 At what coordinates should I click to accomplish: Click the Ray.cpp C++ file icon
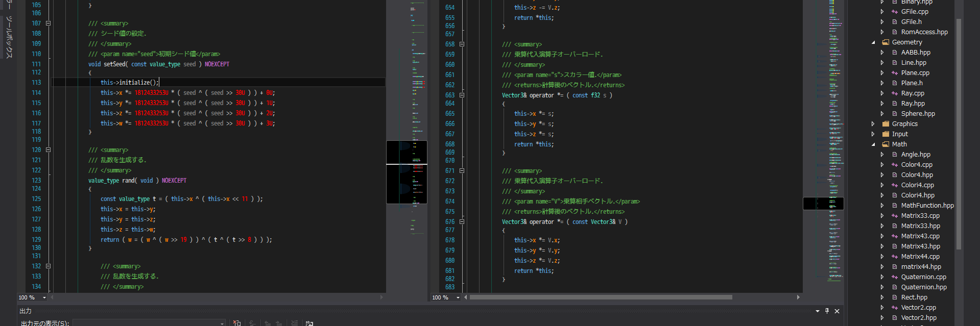895,93
